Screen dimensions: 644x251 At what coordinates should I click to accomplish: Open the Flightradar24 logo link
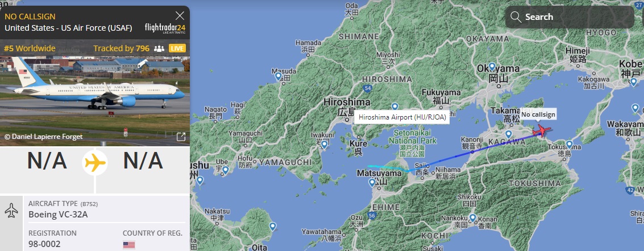coord(165,28)
